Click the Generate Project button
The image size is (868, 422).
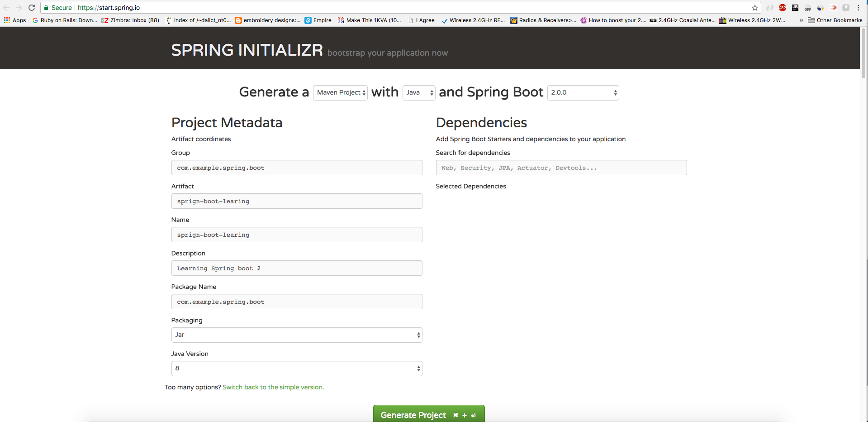[x=429, y=414]
